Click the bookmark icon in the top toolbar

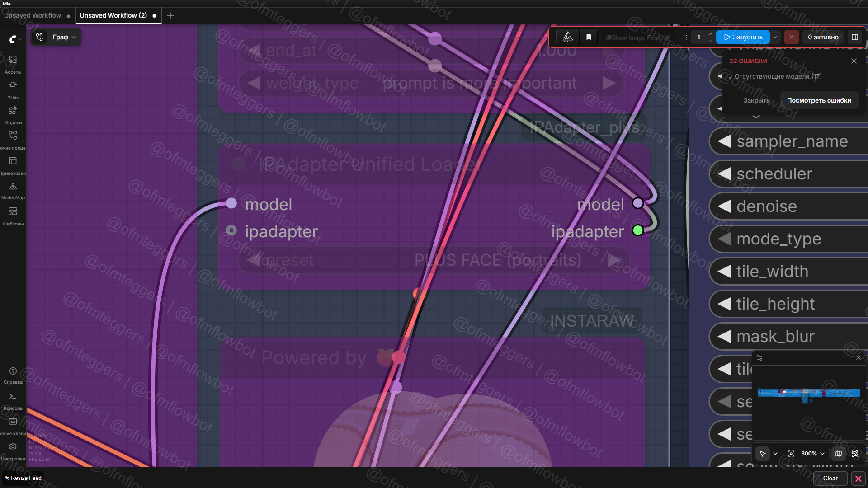(589, 38)
